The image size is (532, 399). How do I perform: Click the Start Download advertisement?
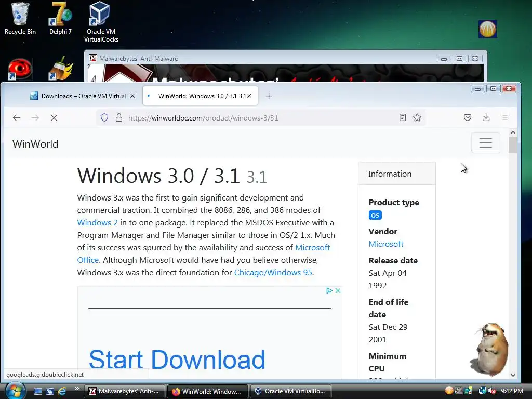[x=177, y=360]
